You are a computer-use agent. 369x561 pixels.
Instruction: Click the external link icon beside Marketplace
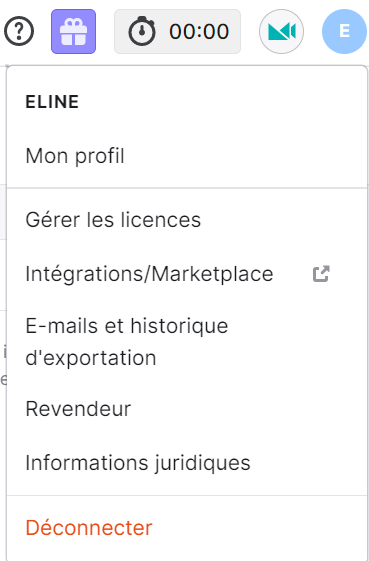tap(321, 274)
